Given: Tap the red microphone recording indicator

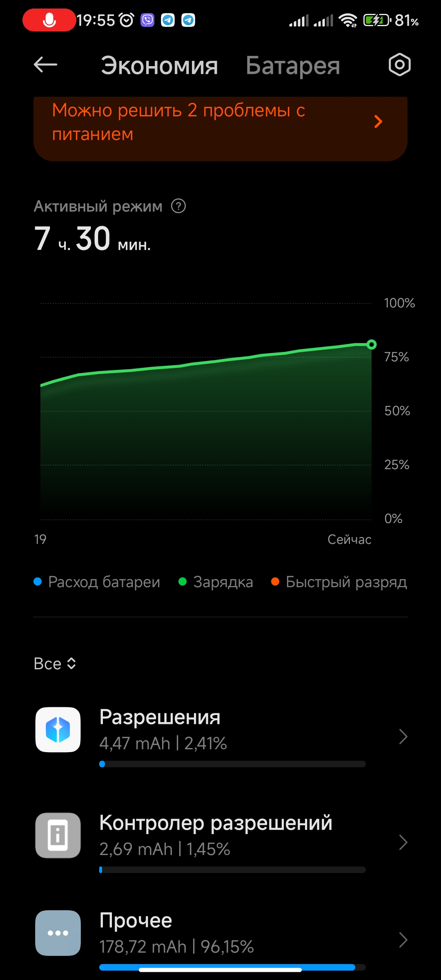Looking at the screenshot, I should click(x=49, y=20).
